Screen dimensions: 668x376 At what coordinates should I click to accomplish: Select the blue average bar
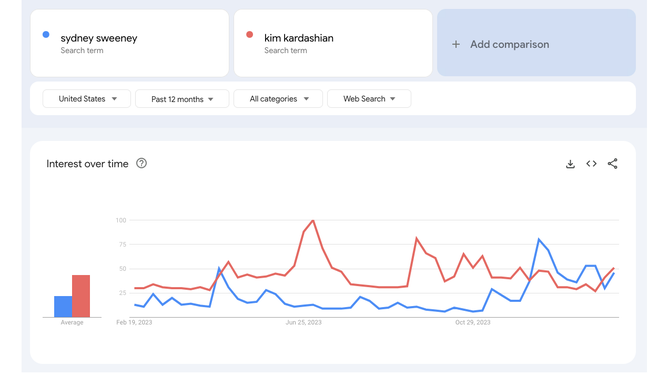pos(63,307)
